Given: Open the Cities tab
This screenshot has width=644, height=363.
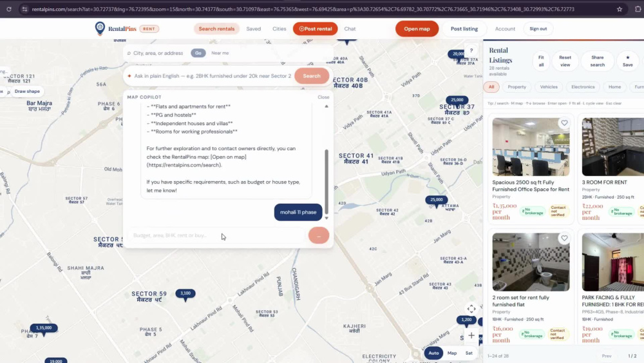Looking at the screenshot, I should pyautogui.click(x=279, y=29).
